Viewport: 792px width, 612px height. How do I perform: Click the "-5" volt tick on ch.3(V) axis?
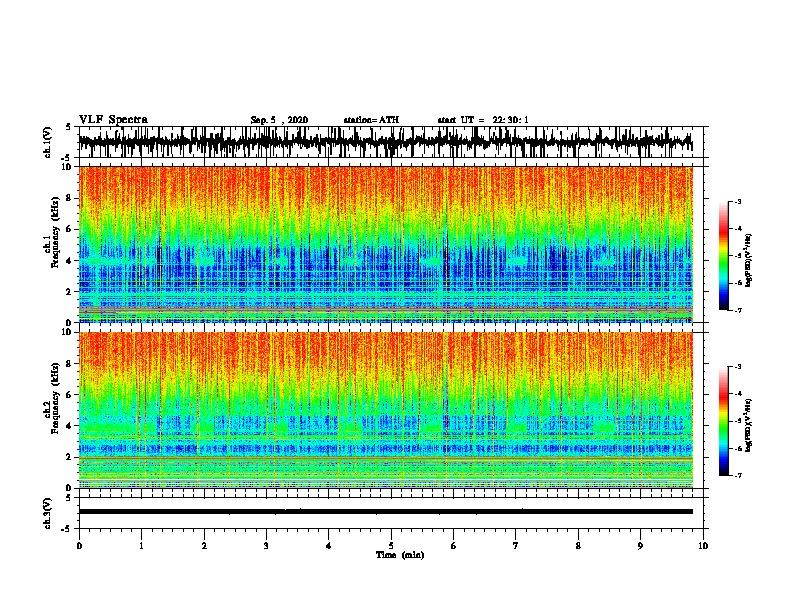67,529
